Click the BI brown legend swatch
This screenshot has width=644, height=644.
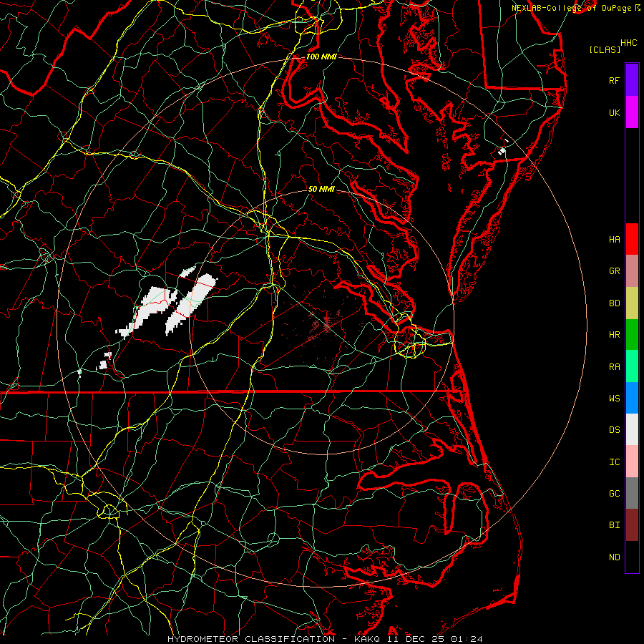pyautogui.click(x=632, y=525)
